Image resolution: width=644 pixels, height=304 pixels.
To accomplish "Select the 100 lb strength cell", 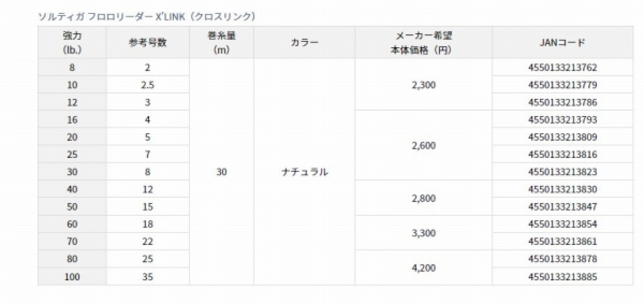I will click(72, 277).
